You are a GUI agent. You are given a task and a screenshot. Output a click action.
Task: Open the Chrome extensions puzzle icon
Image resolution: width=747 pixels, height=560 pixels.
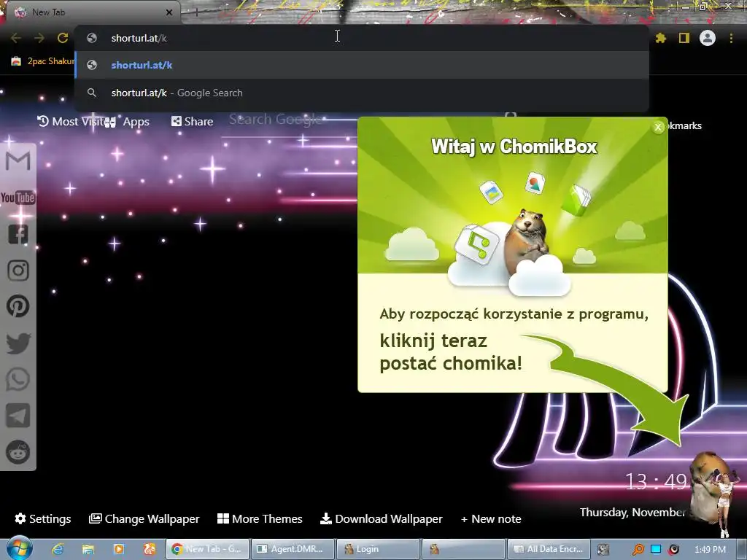click(660, 38)
